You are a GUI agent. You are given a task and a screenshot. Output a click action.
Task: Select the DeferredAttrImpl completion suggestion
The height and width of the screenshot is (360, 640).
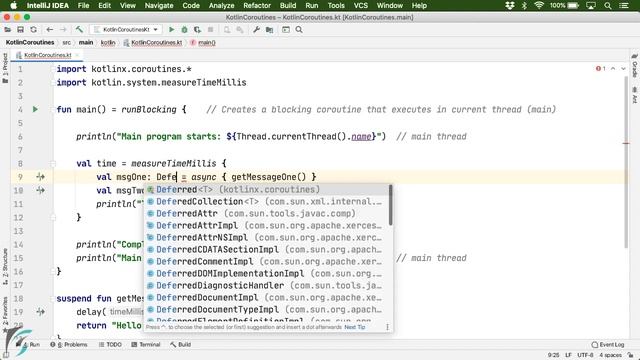[266, 225]
